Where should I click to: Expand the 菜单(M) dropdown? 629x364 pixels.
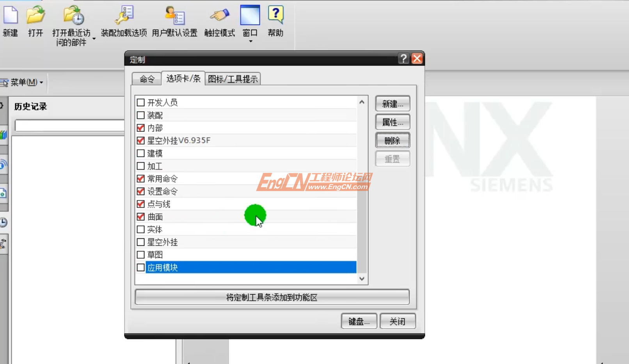coord(25,82)
